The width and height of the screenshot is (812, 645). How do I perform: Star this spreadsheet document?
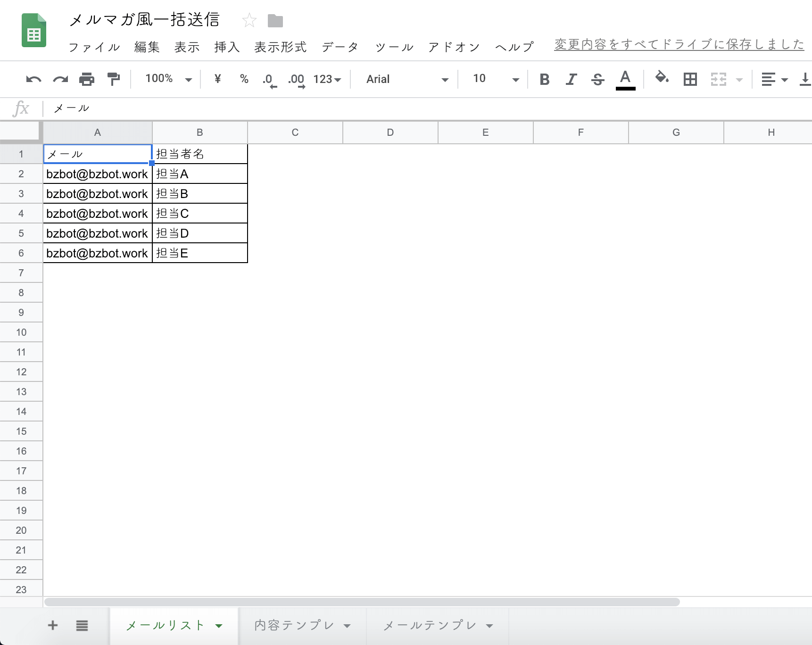point(249,21)
